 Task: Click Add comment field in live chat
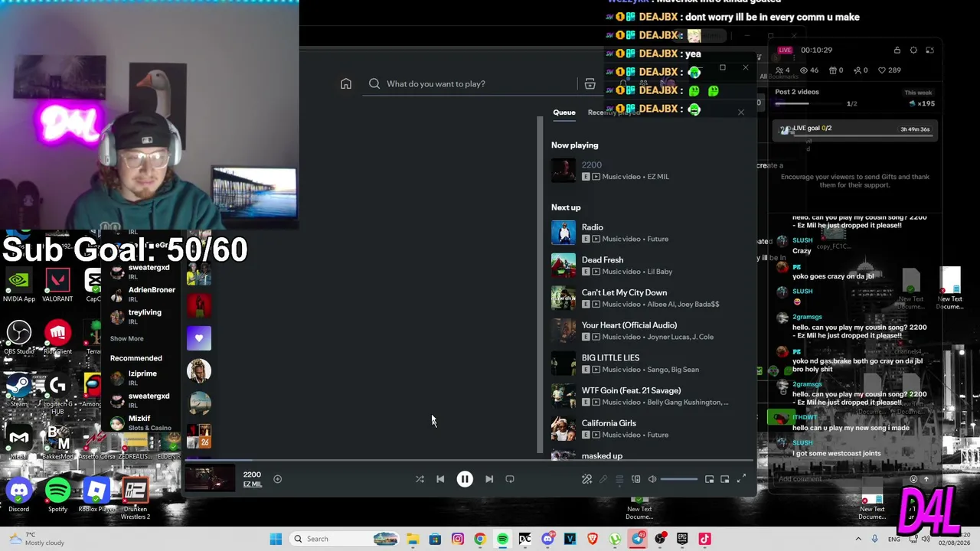pyautogui.click(x=840, y=479)
